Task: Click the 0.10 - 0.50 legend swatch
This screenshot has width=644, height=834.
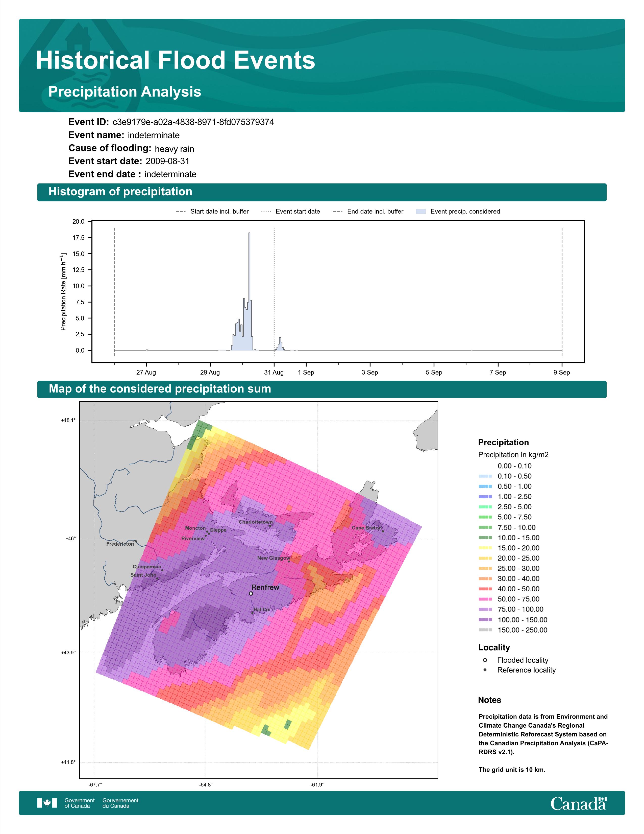Action: pyautogui.click(x=485, y=476)
